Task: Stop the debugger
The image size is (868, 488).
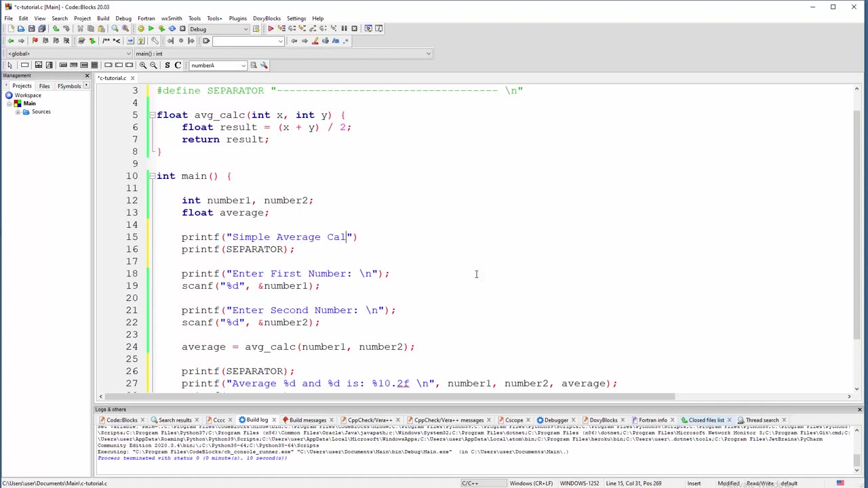Action: [x=354, y=28]
